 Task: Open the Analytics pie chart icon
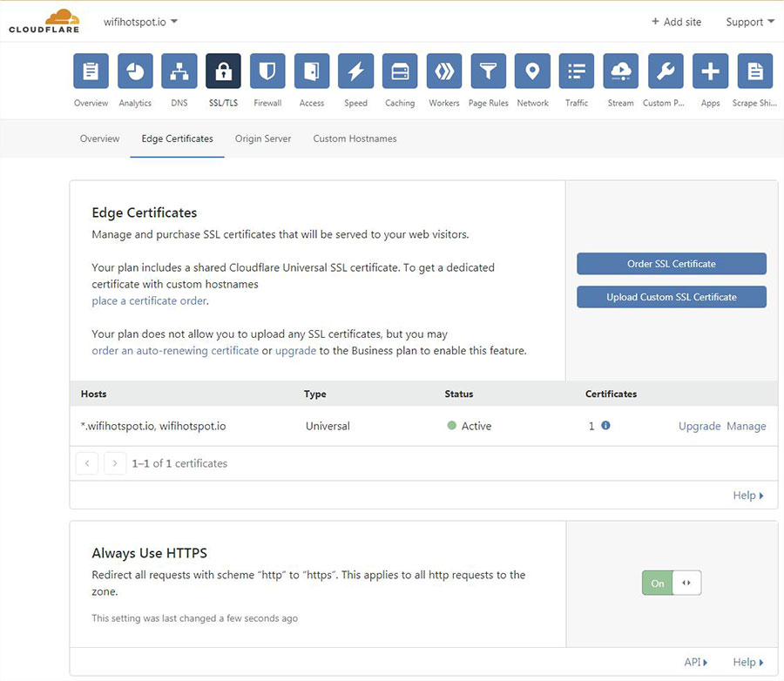click(135, 71)
